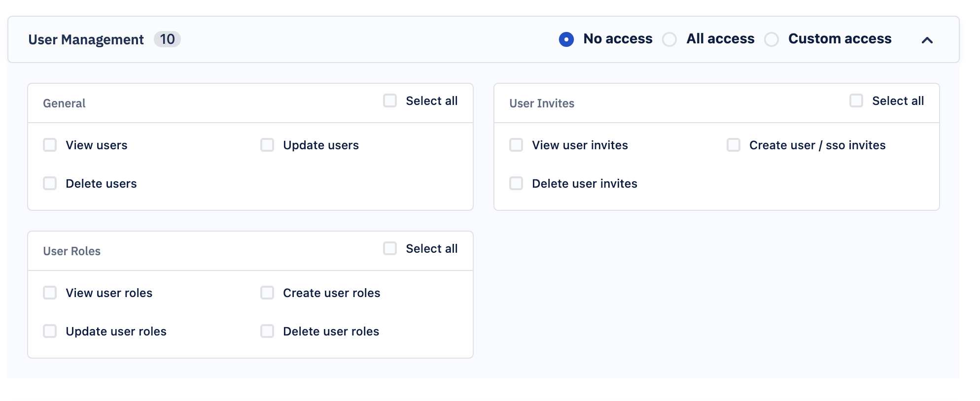Viewport: 980px width, 401px height.
Task: Check Delete user roles
Action: coord(267,331)
